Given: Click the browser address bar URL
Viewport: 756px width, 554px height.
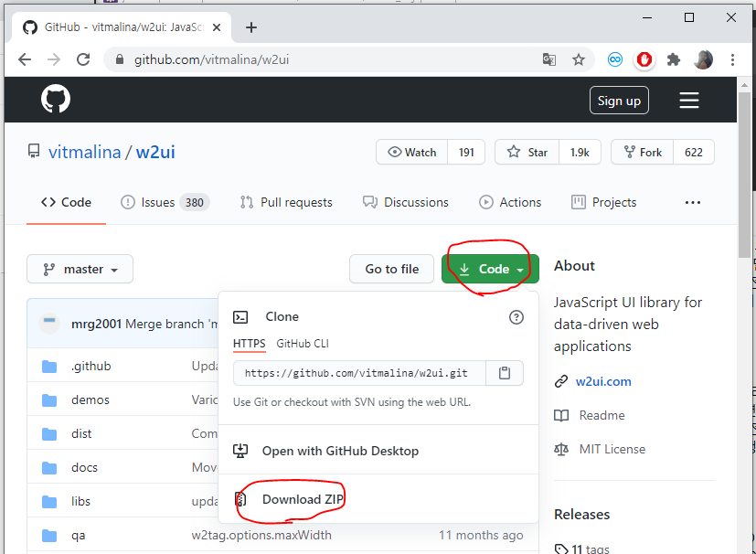Looking at the screenshot, I should 212,59.
